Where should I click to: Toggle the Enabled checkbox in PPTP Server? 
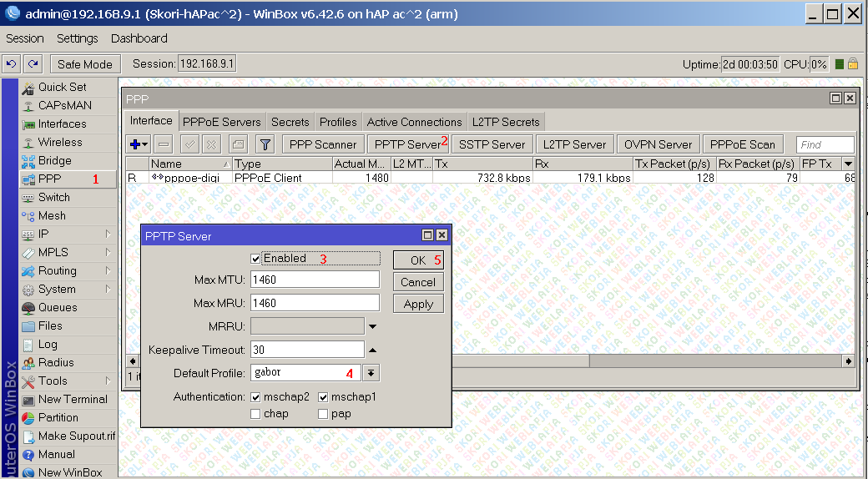[x=256, y=259]
